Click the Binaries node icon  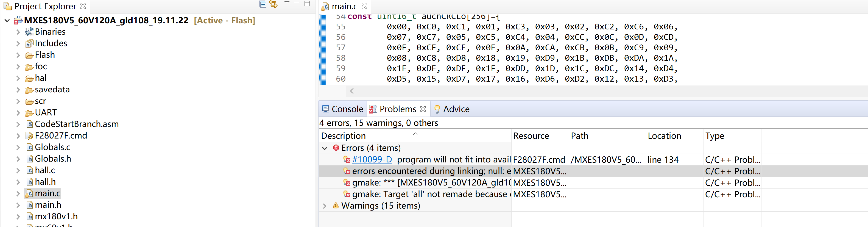(x=29, y=32)
